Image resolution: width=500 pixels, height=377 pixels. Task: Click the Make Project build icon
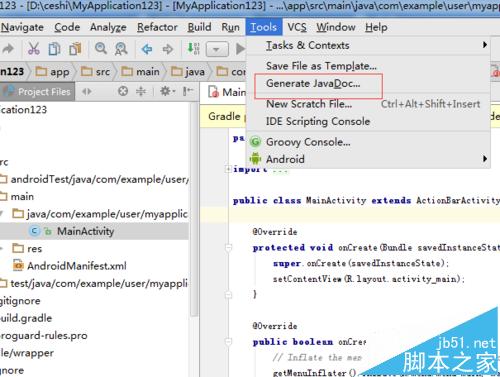tap(193, 48)
